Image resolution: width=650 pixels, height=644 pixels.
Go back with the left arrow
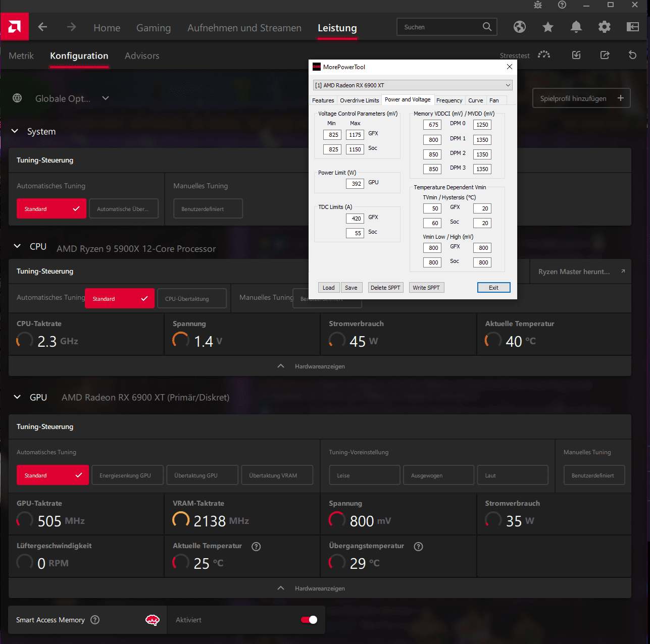(x=43, y=27)
